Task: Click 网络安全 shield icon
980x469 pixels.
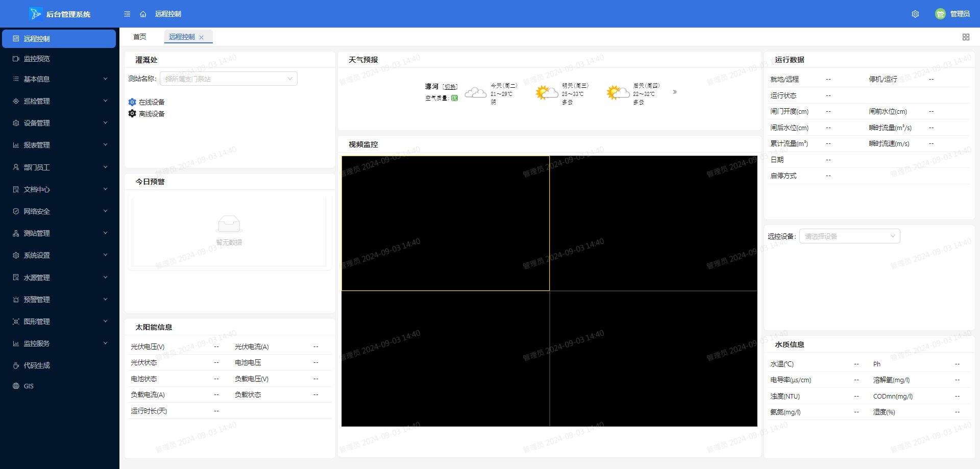Action: 16,211
